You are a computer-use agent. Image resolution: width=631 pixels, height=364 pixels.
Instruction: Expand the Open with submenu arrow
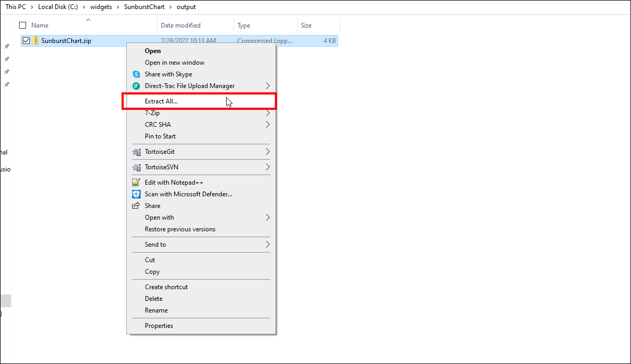click(267, 218)
